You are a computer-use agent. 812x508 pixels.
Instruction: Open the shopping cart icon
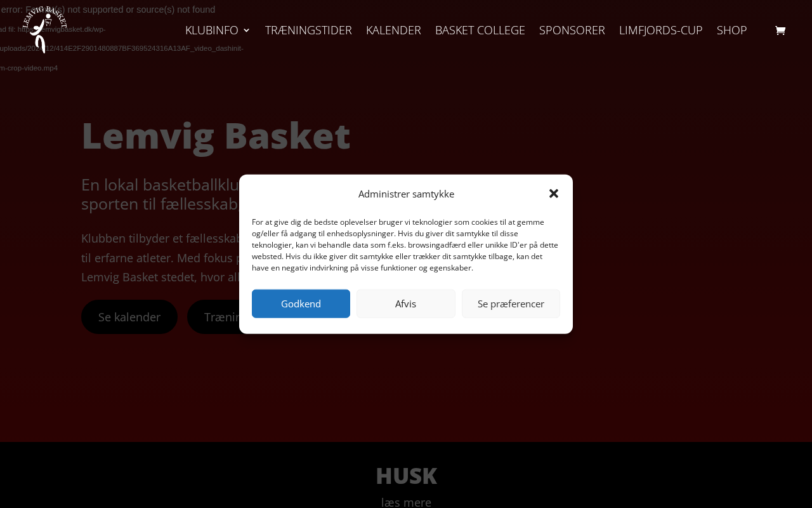[780, 30]
